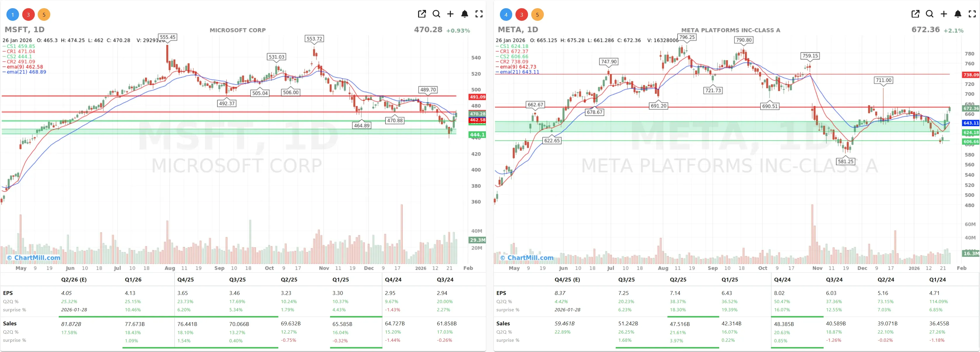The image size is (980, 352).
Task: Open the ChartMill.com link under the META chart
Action: click(527, 257)
